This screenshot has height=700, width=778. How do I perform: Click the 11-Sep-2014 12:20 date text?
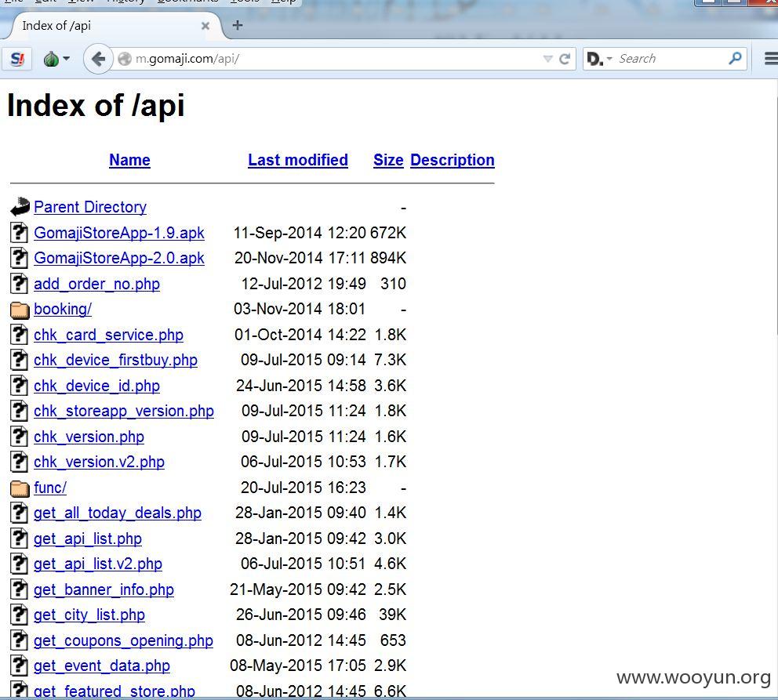point(299,233)
